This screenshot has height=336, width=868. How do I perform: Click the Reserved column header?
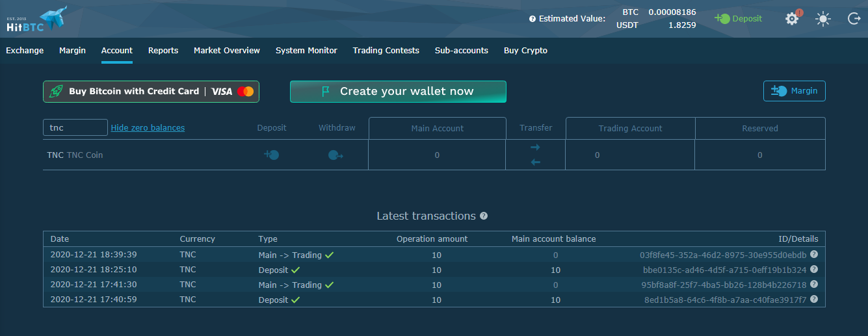760,129
